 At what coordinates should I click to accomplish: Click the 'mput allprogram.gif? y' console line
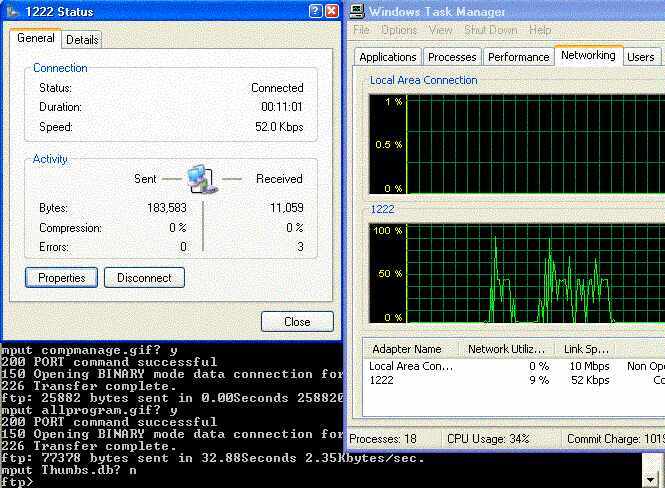pyautogui.click(x=89, y=410)
